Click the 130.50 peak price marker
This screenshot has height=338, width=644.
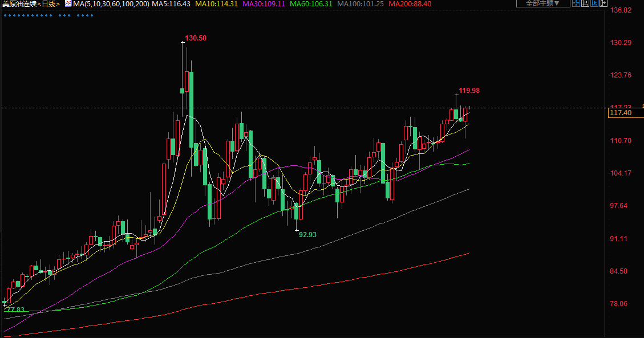click(196, 38)
